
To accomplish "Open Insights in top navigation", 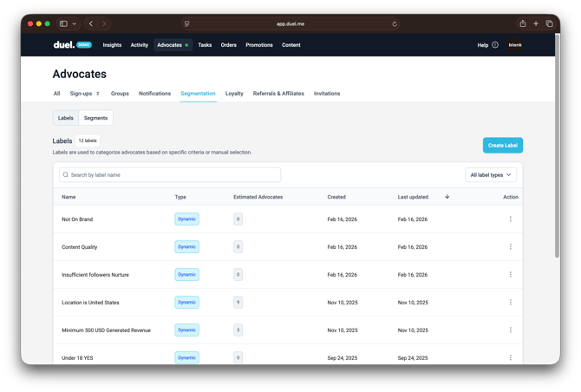I will coord(112,45).
